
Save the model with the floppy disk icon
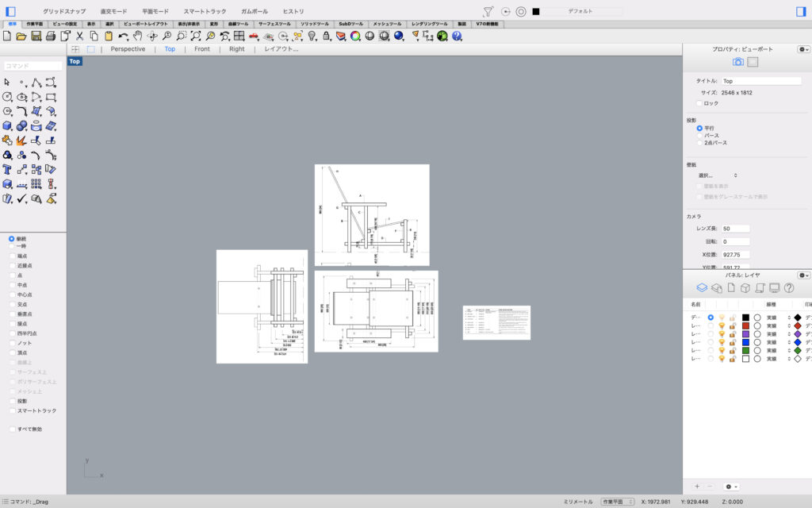point(36,36)
